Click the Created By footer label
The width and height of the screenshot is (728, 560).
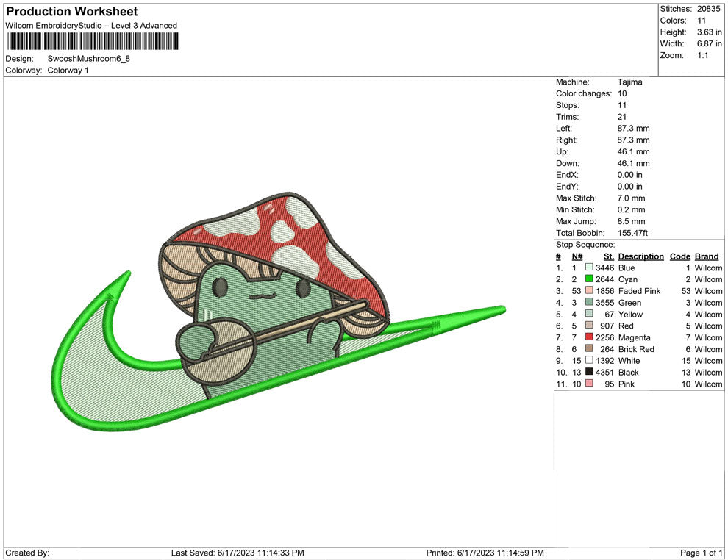click(27, 553)
